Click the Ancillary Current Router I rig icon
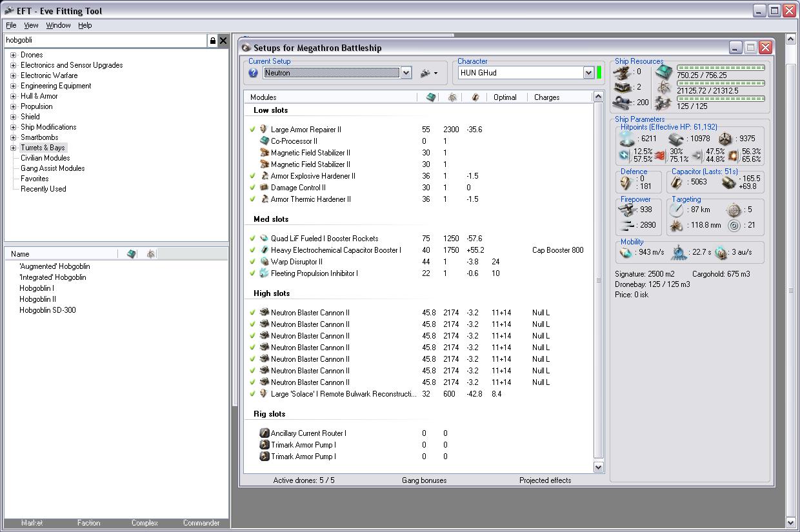Image resolution: width=800 pixels, height=532 pixels. coord(264,433)
